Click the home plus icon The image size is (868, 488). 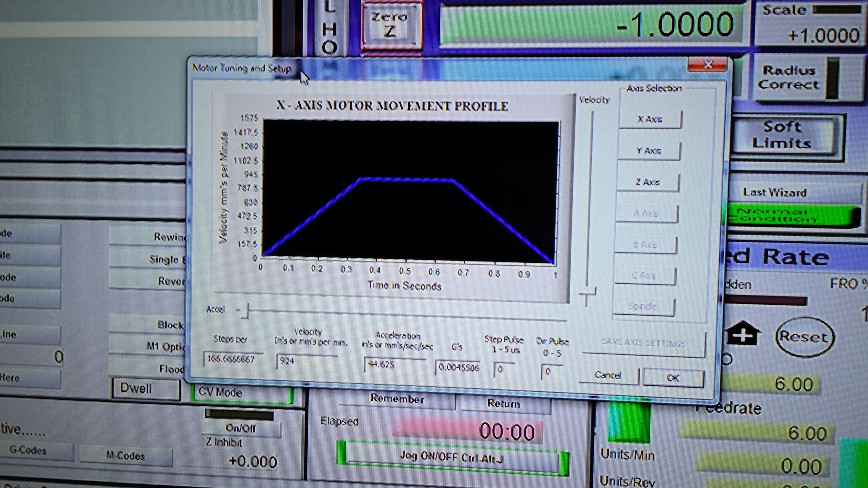pos(743,334)
